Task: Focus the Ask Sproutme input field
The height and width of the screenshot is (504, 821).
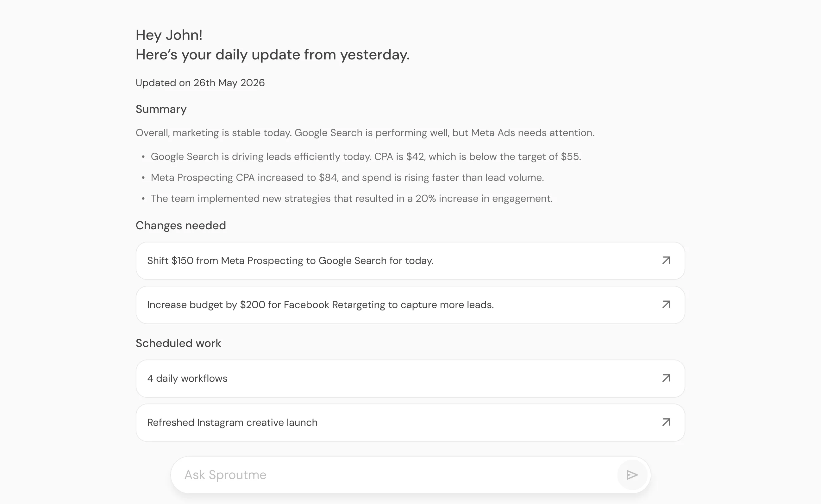Action: [394, 475]
